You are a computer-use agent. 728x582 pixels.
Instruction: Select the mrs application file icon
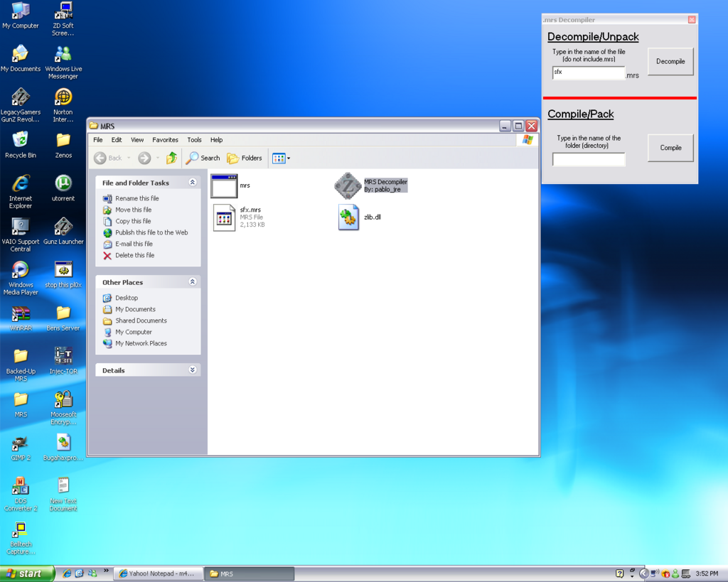(x=223, y=185)
